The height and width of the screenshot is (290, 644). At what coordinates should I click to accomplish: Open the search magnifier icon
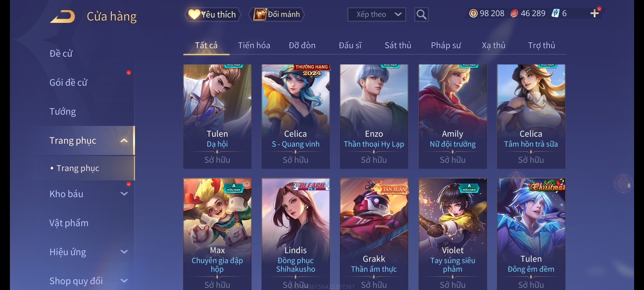tap(421, 15)
